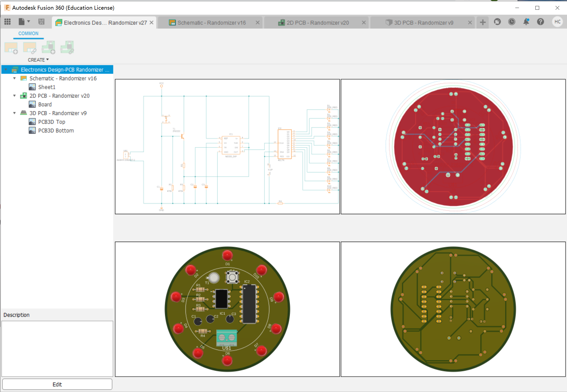Open the job status clock icon
Viewport: 567px width, 392px height.
512,22
